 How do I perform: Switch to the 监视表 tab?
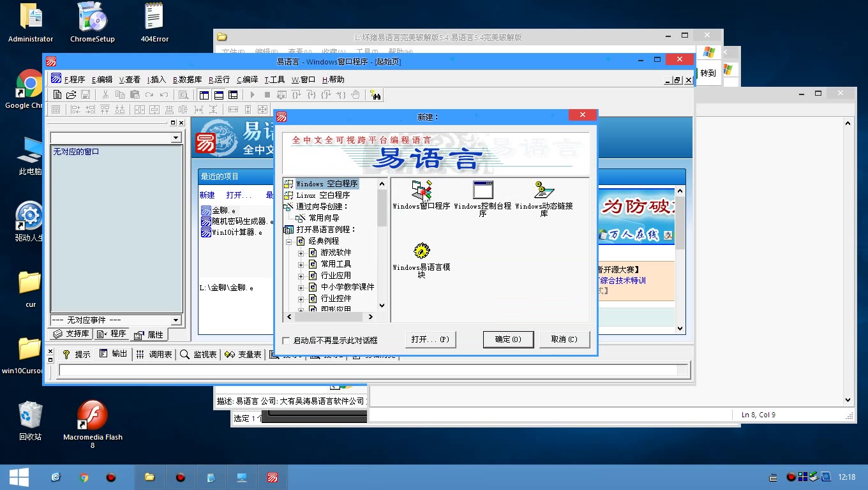coord(198,354)
